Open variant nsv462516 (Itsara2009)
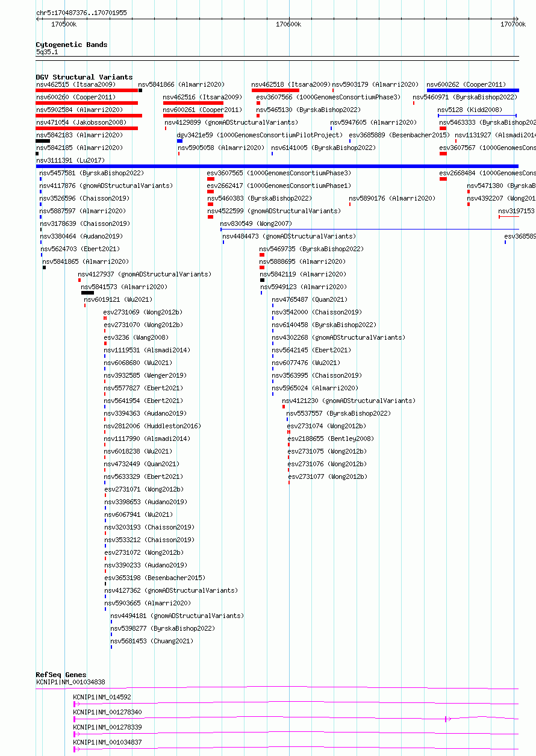This screenshot has height=756, width=536. 203,97
